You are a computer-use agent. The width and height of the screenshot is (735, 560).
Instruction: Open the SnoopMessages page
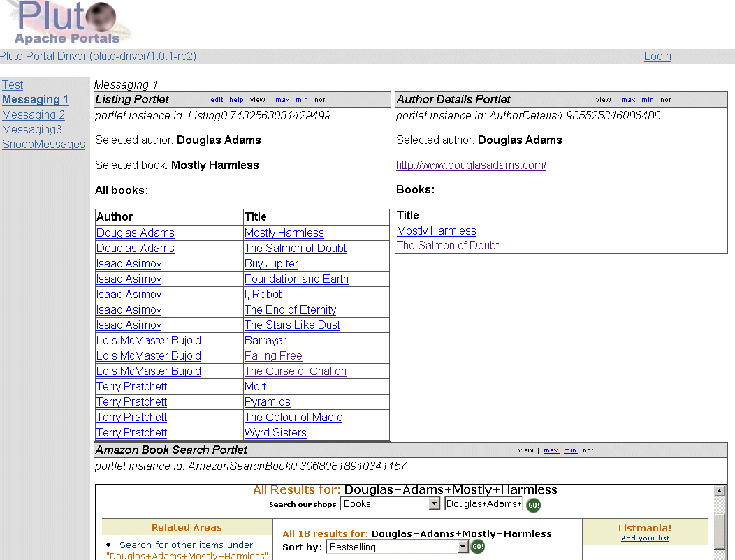click(x=43, y=145)
